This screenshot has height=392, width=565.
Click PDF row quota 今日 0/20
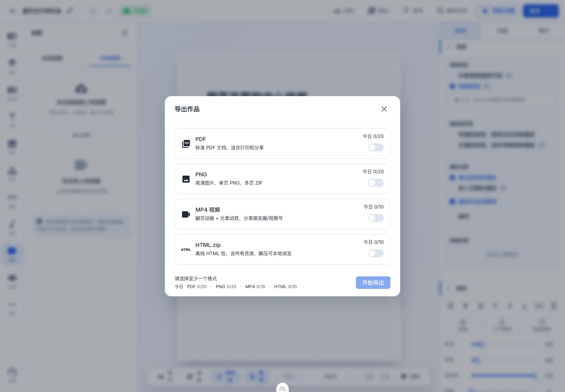pyautogui.click(x=373, y=136)
